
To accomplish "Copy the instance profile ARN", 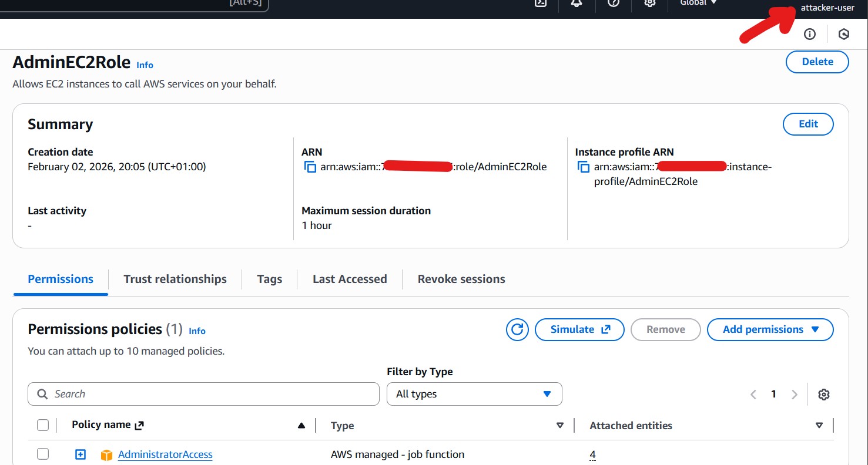I will 584,167.
